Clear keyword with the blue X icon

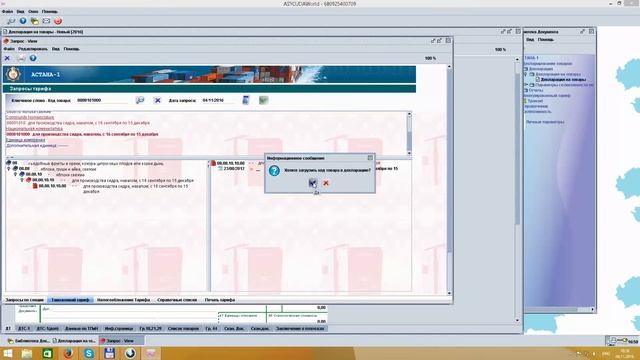click(x=157, y=100)
